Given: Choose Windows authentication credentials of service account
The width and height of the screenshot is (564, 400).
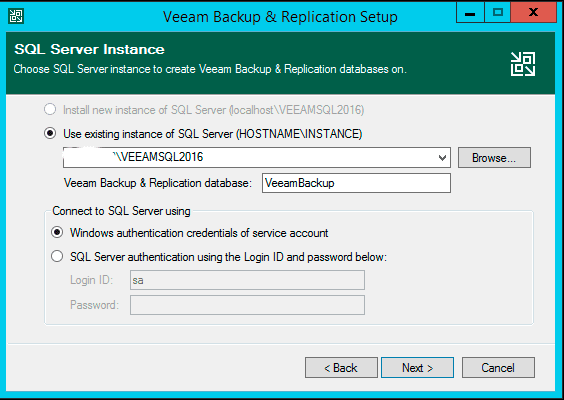Looking at the screenshot, I should coord(57,232).
